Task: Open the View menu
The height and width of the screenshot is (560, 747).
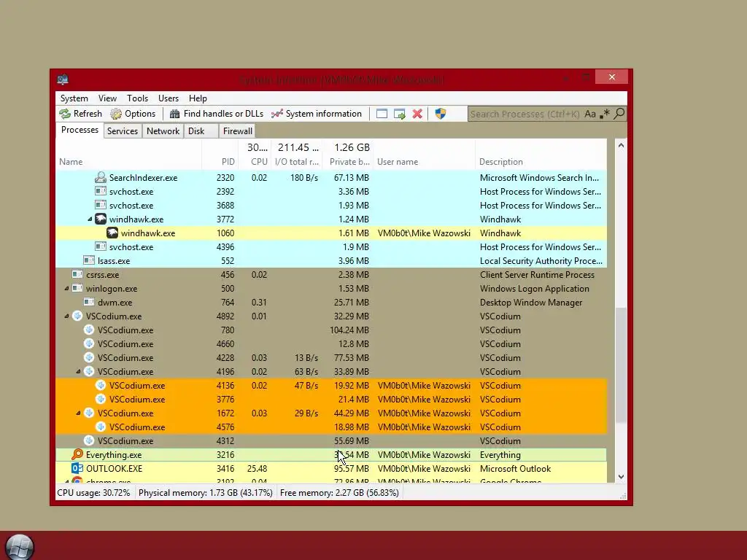Action: [x=107, y=98]
